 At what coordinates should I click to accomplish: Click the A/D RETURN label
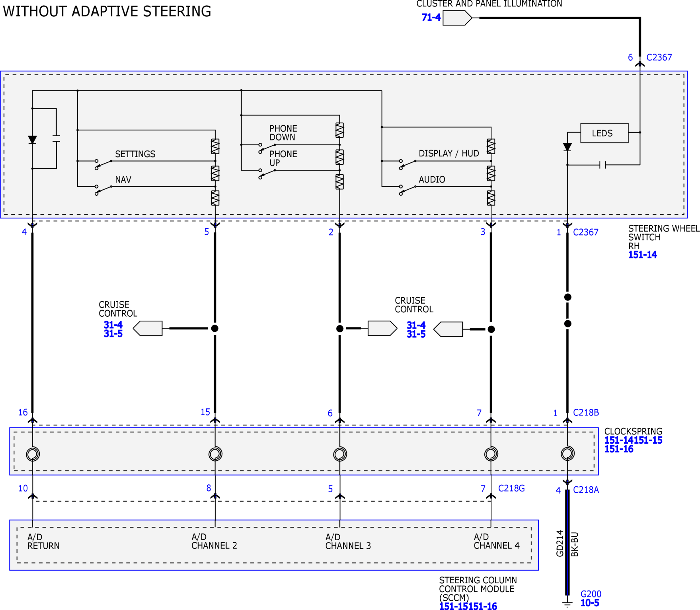coord(43,542)
